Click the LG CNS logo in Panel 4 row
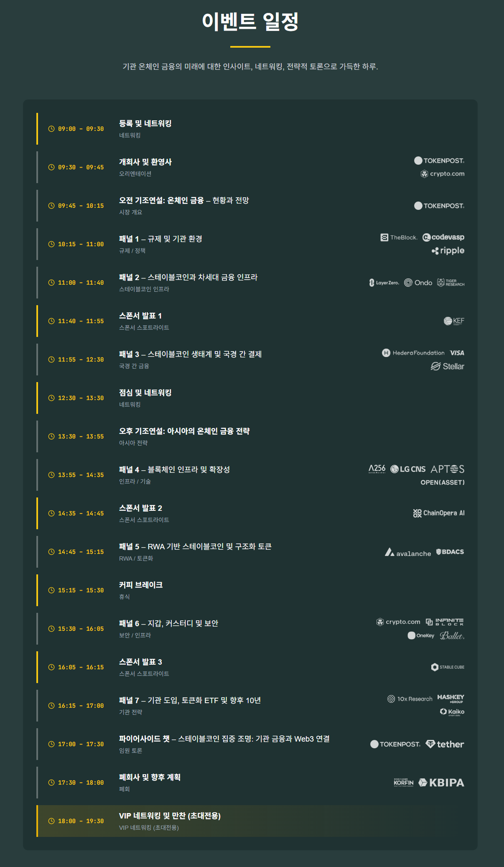Screen dimensions: 504x867 coord(408,469)
